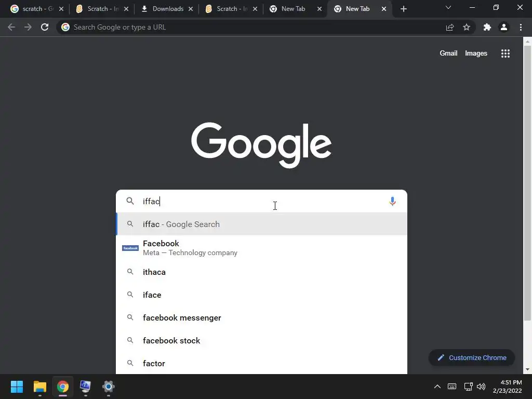Close the second Scratch tab

pos(255,9)
